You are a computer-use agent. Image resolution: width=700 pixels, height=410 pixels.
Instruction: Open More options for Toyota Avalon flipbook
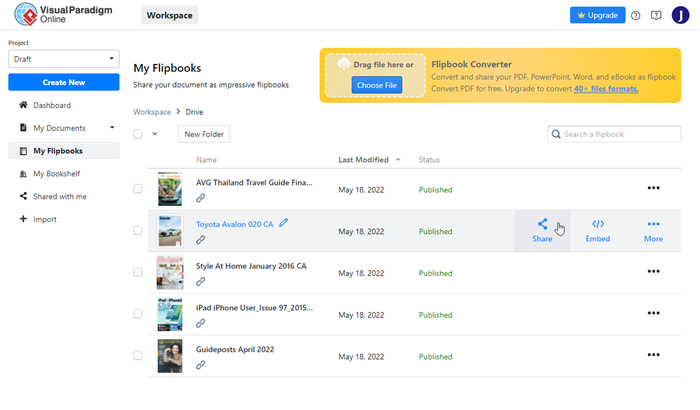click(653, 225)
